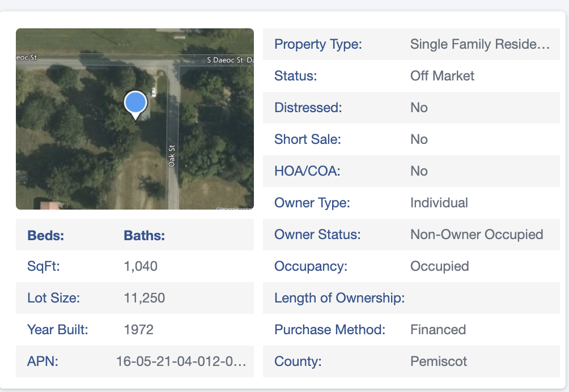Click the Baths label
The width and height of the screenshot is (569, 392).
[144, 235]
